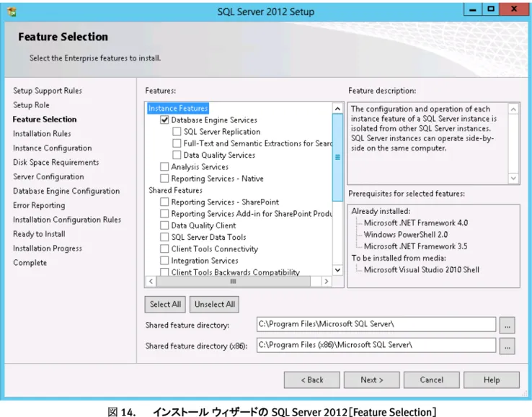Click Features list vertical scrollbar thumb
The width and height of the screenshot is (532, 417).
coord(337,157)
